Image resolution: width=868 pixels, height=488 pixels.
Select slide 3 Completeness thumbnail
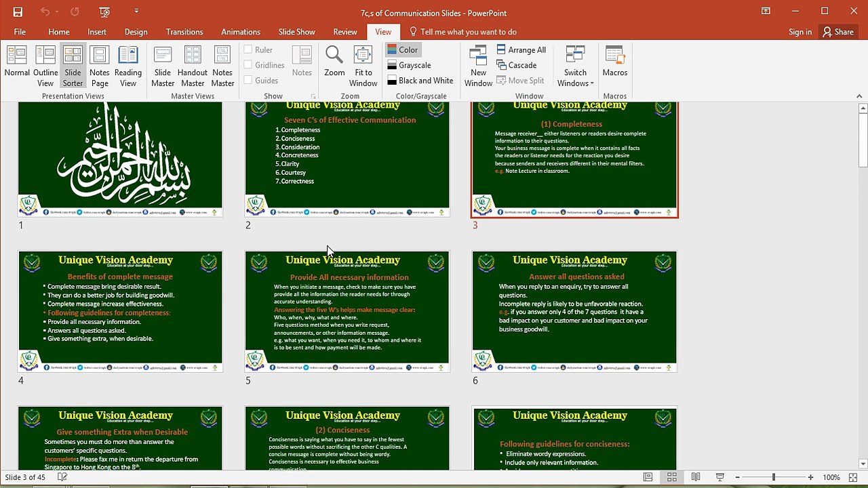[575, 159]
